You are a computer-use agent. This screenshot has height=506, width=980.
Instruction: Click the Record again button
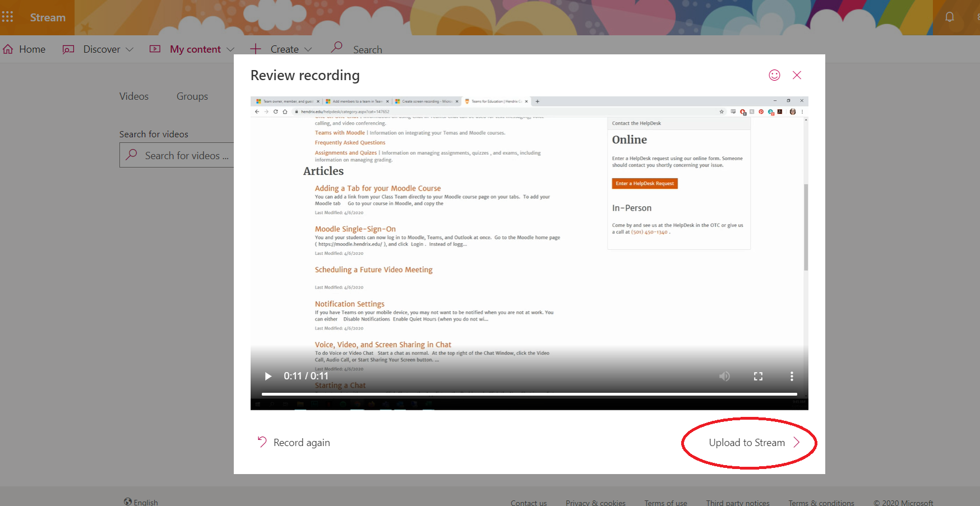tap(294, 442)
